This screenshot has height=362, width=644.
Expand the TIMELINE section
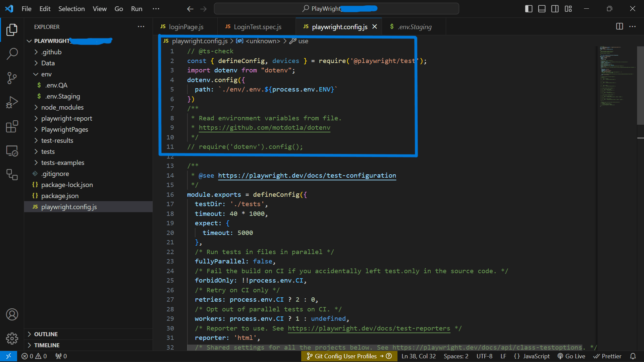(88, 345)
